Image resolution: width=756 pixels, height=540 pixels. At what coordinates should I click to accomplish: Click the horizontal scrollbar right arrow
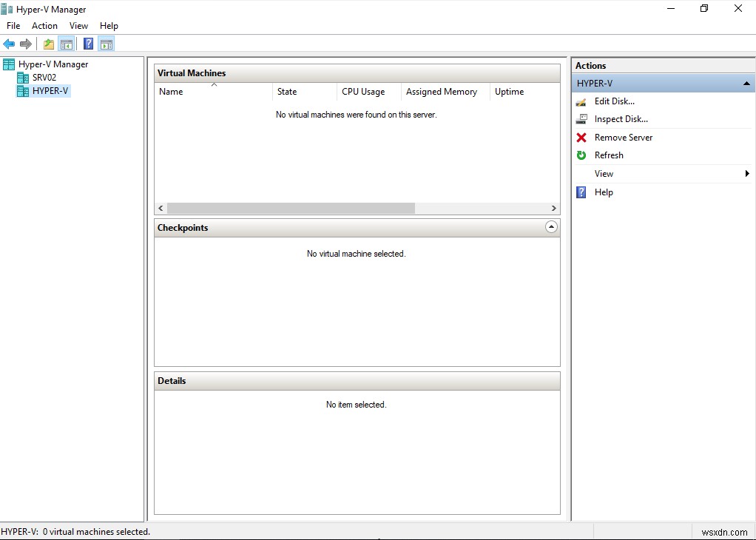point(553,209)
